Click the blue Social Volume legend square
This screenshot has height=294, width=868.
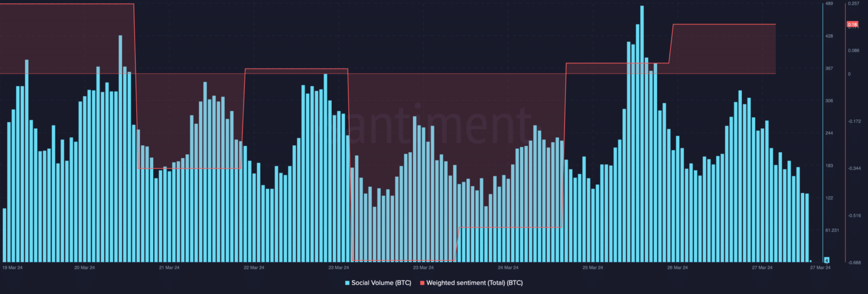(348, 283)
